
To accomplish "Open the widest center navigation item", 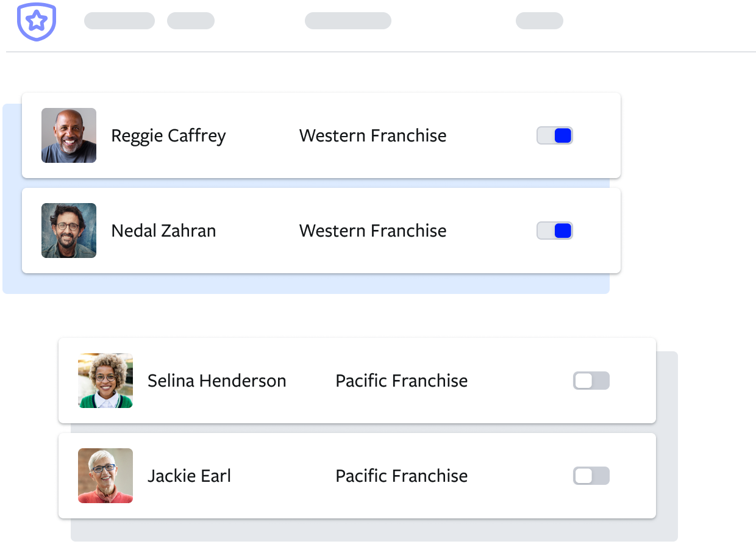I will click(348, 21).
